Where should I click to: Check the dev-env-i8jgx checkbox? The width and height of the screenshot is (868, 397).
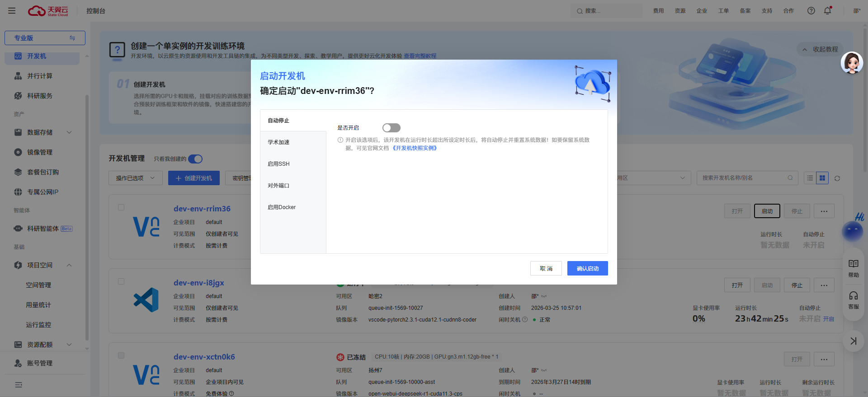click(x=121, y=281)
